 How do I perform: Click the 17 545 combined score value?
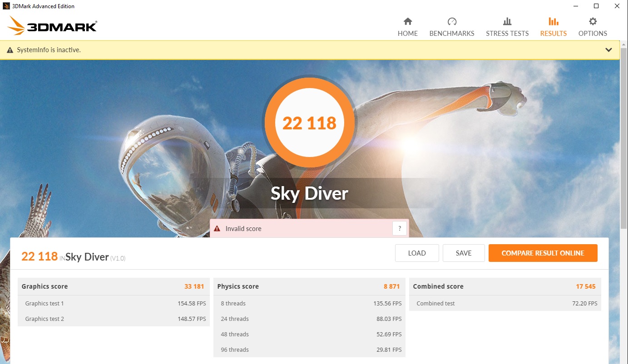point(586,286)
